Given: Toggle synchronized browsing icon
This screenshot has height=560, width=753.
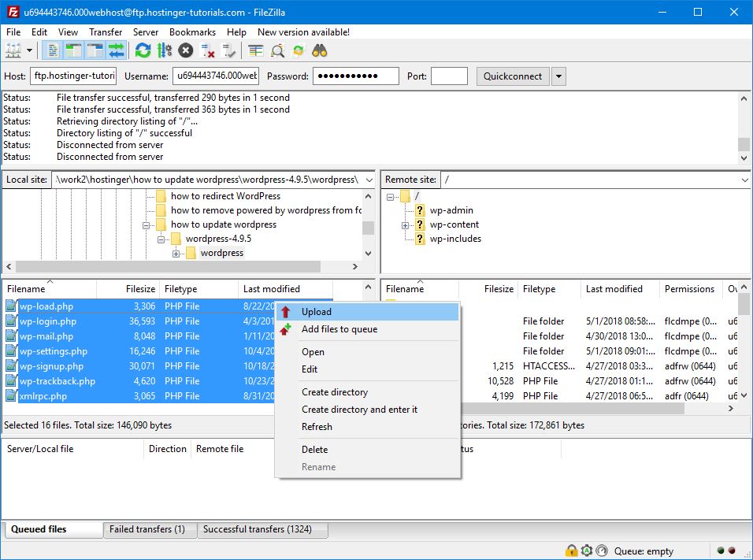Looking at the screenshot, I should click(299, 50).
